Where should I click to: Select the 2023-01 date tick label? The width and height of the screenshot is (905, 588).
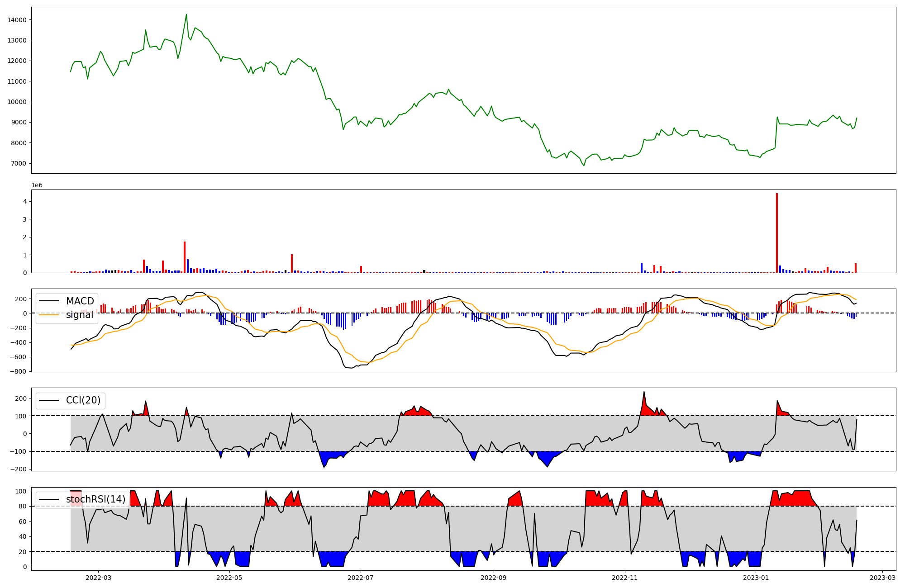(756, 578)
